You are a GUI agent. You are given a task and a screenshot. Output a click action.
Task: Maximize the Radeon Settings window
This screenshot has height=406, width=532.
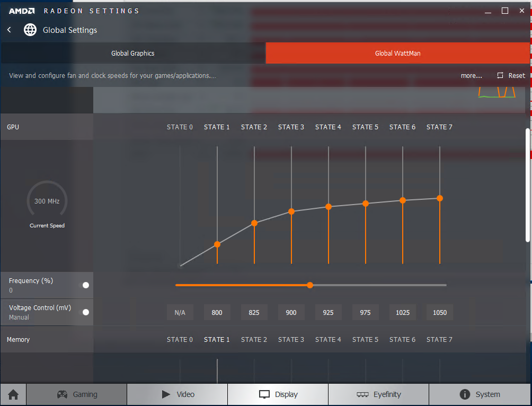505,11
